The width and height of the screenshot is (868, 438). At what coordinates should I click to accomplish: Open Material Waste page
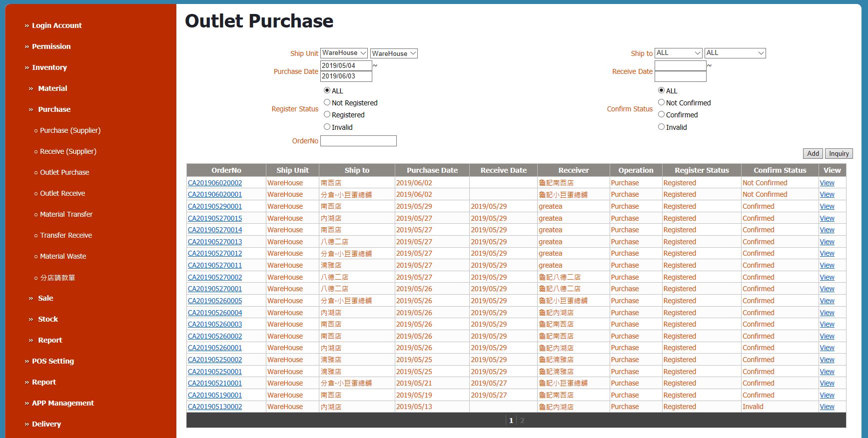[x=63, y=256]
